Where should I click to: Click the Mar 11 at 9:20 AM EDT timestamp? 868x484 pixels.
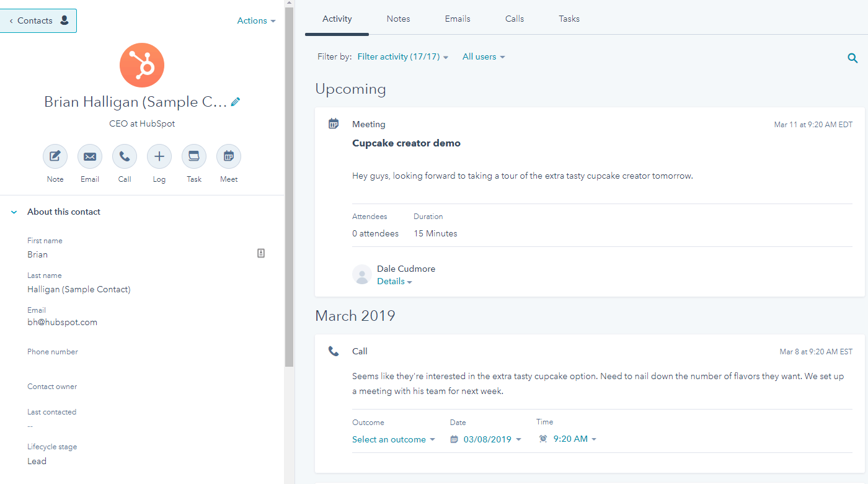pyautogui.click(x=813, y=125)
